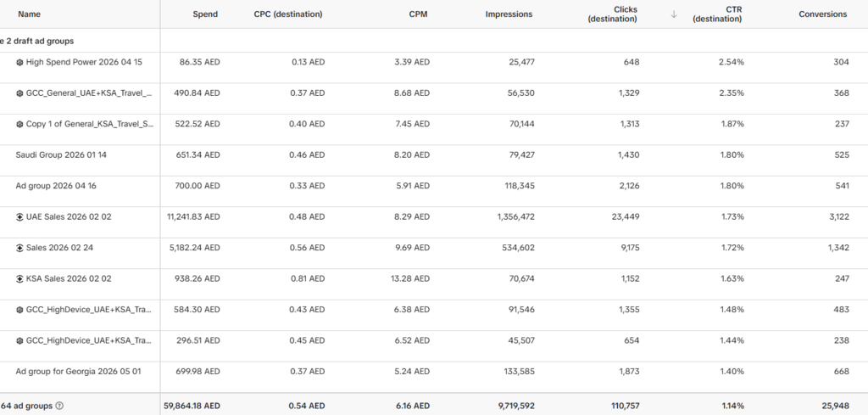The width and height of the screenshot is (868, 415).
Task: Click the icon beside High Spend Power ad group
Action: pos(19,63)
